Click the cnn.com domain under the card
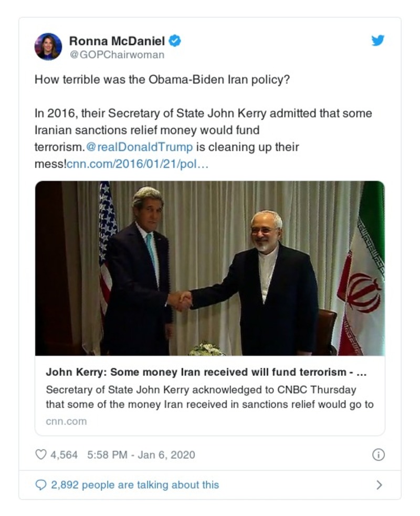Screen dimensions: 420x516 click(x=66, y=421)
